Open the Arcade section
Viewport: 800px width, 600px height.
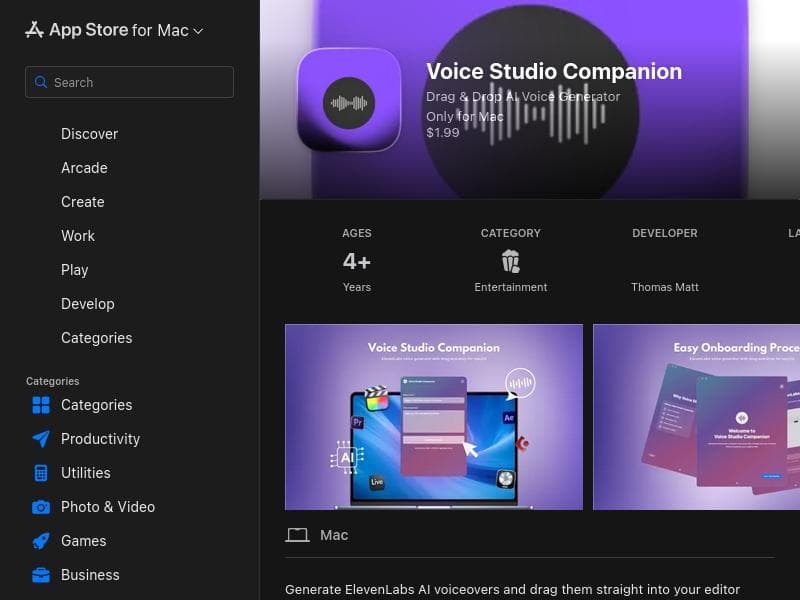point(84,168)
